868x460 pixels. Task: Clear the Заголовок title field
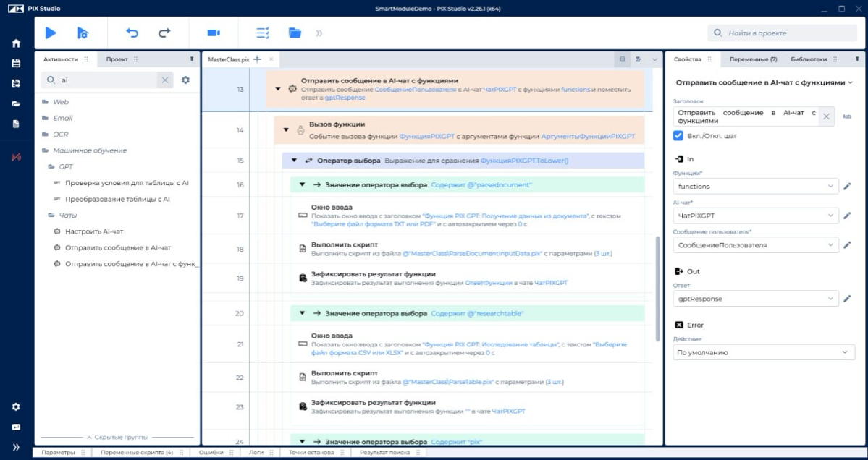(x=826, y=116)
